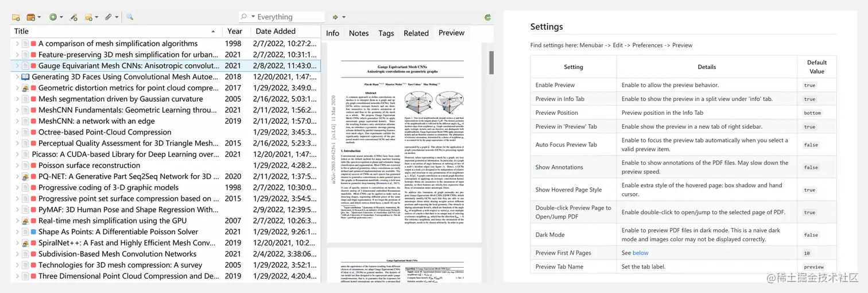
Task: Click the 'Enable Preview' setting cell
Action: click(573, 85)
